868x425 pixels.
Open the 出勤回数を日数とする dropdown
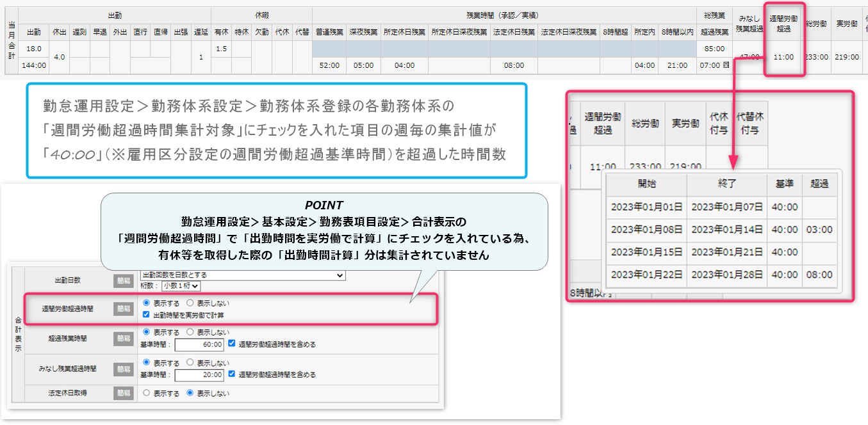tap(242, 275)
